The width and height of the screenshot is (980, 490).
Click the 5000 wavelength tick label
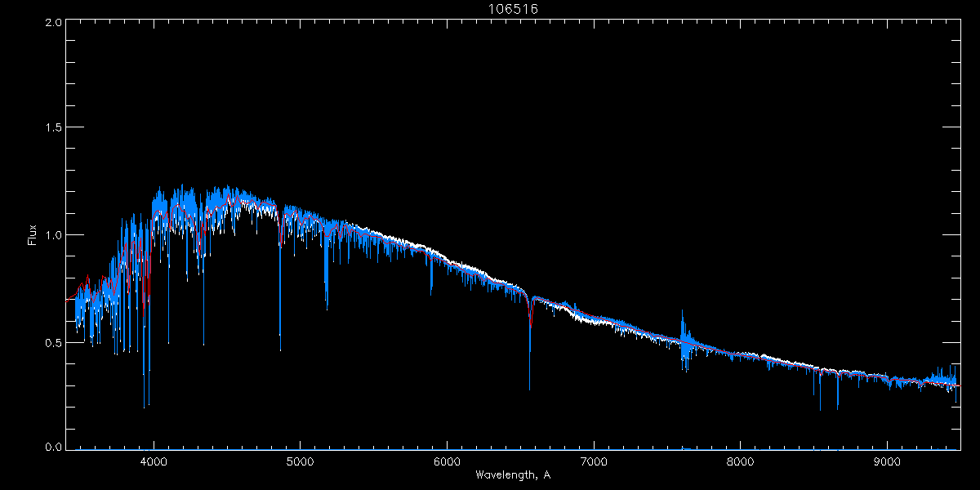pos(300,461)
